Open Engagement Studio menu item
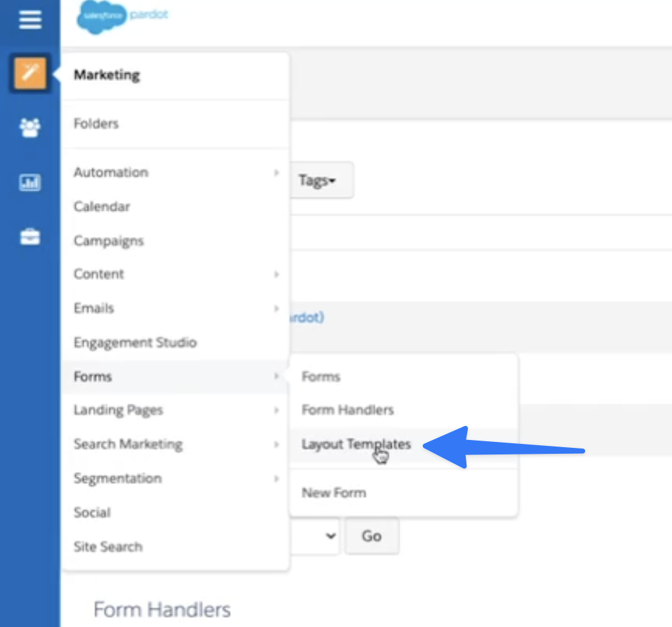 (135, 342)
